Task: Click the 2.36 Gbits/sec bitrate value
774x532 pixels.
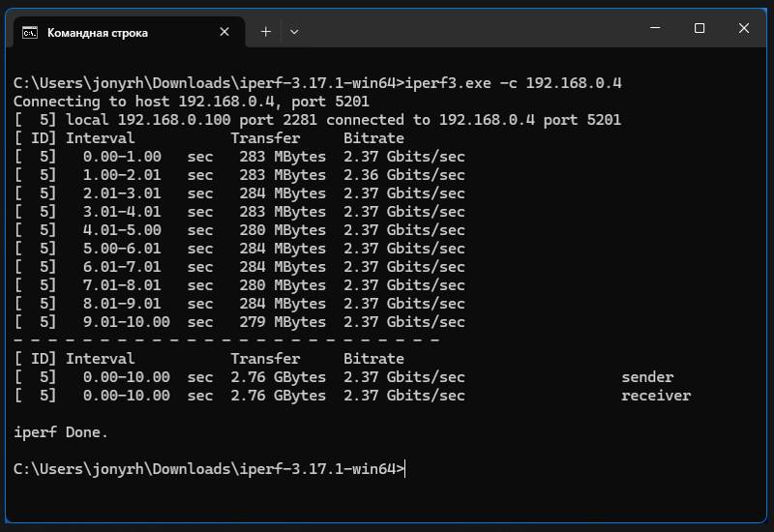Action: 404,175
